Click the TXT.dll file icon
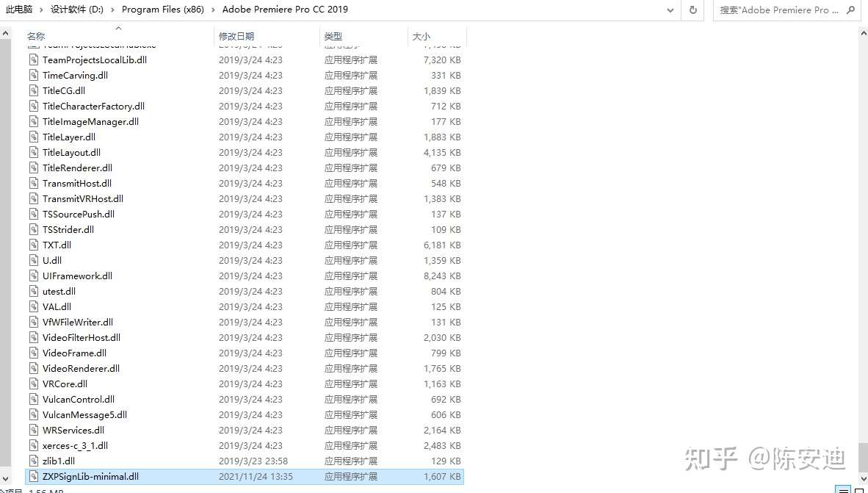The image size is (868, 493). click(x=35, y=245)
